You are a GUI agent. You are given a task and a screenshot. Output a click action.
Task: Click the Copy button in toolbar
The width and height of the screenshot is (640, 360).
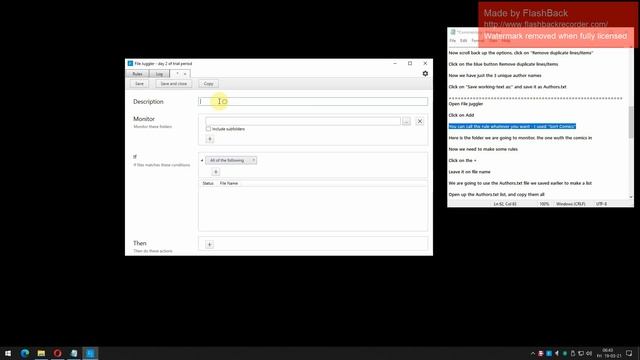[209, 84]
